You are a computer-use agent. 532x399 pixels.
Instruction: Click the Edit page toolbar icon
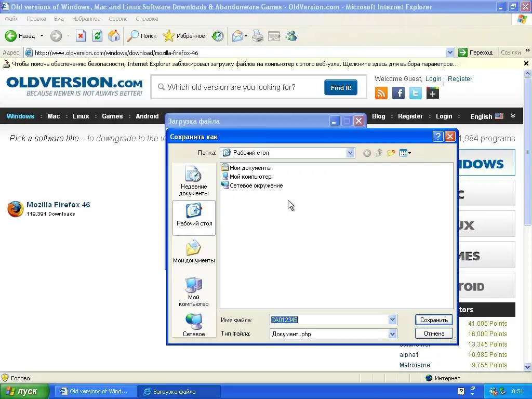(274, 36)
